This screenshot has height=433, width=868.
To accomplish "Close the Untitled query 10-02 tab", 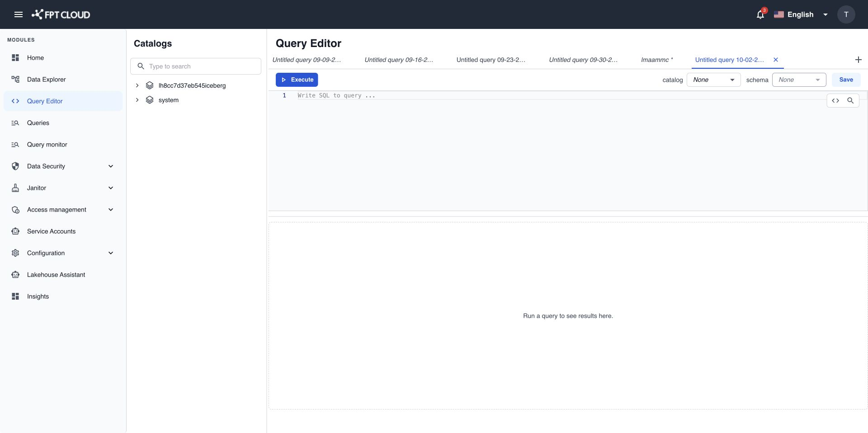I will pyautogui.click(x=776, y=60).
